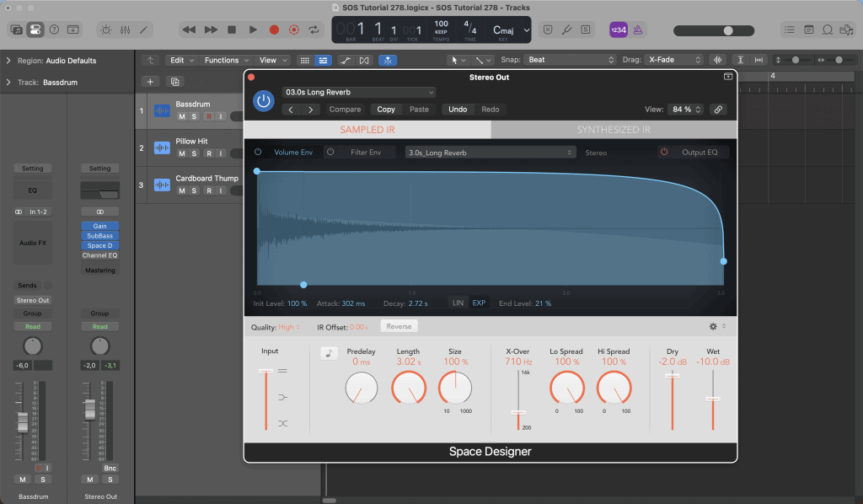Viewport: 863px width, 504px height.
Task: Click the Wet level slider
Action: [713, 399]
